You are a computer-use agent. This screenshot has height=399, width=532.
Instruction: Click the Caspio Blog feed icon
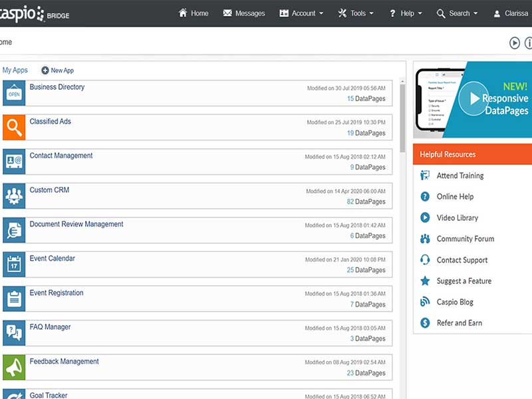point(425,302)
